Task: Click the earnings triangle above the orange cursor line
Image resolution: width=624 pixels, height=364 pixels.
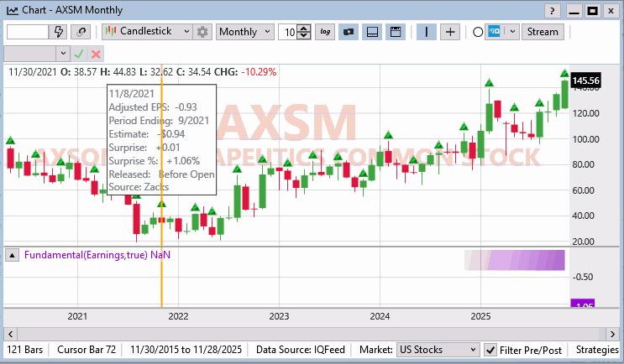Action: coord(161,204)
